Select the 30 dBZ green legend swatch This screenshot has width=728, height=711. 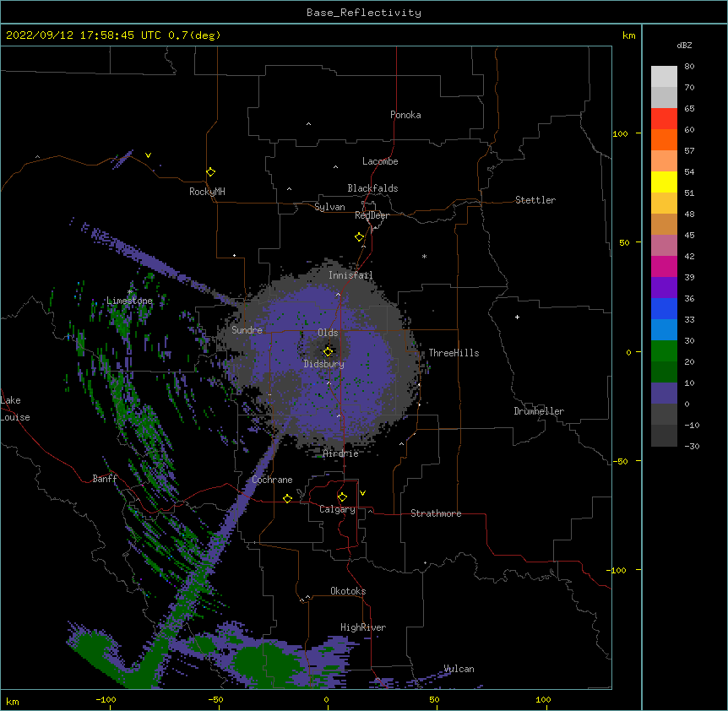click(664, 350)
